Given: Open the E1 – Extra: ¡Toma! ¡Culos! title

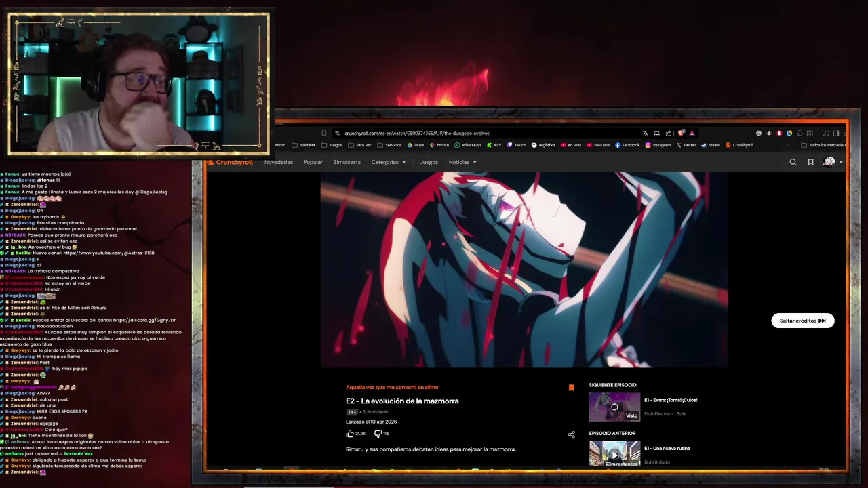Looking at the screenshot, I should point(671,400).
